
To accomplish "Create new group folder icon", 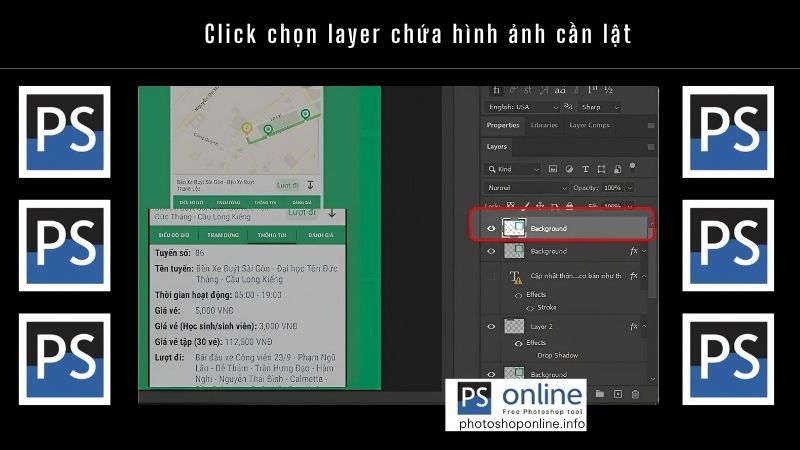I will tap(599, 394).
